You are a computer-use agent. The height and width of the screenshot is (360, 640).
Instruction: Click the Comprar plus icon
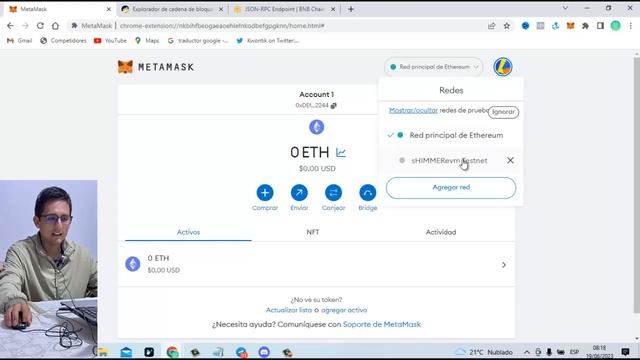(265, 193)
